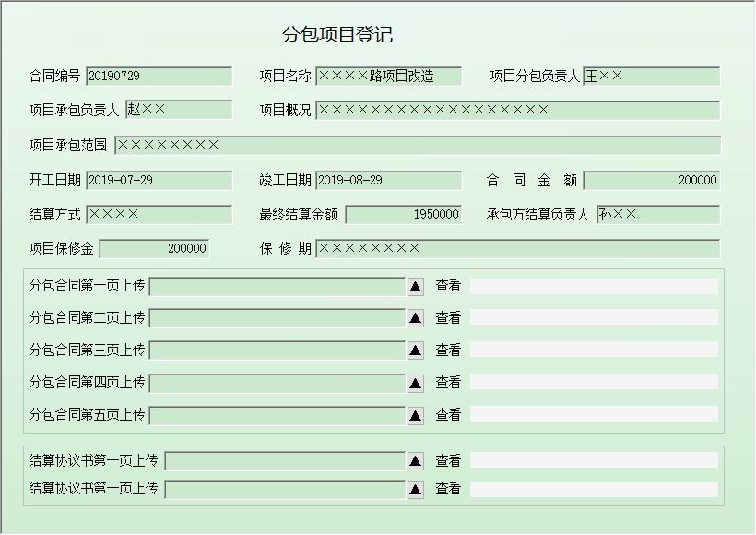
Task: Select the 项目名称 input field
Action: tap(389, 77)
